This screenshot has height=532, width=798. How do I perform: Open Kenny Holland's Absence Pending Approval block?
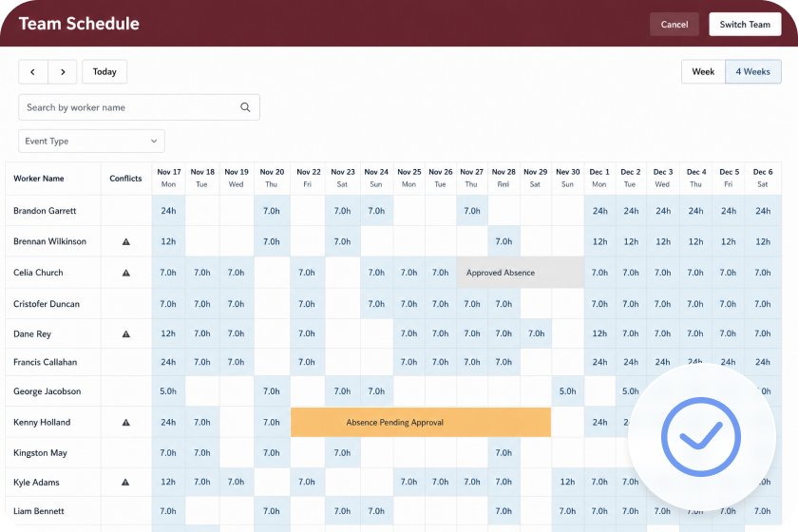point(421,422)
